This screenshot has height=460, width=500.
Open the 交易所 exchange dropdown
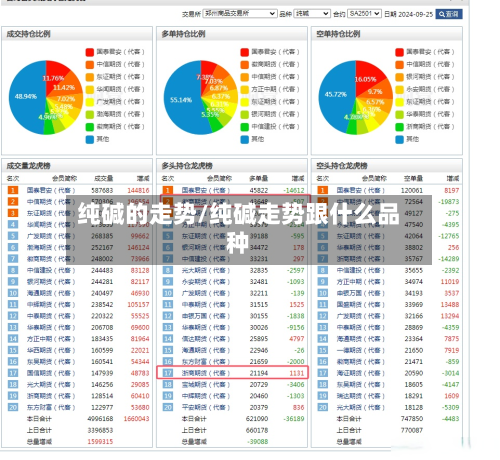tap(240, 14)
